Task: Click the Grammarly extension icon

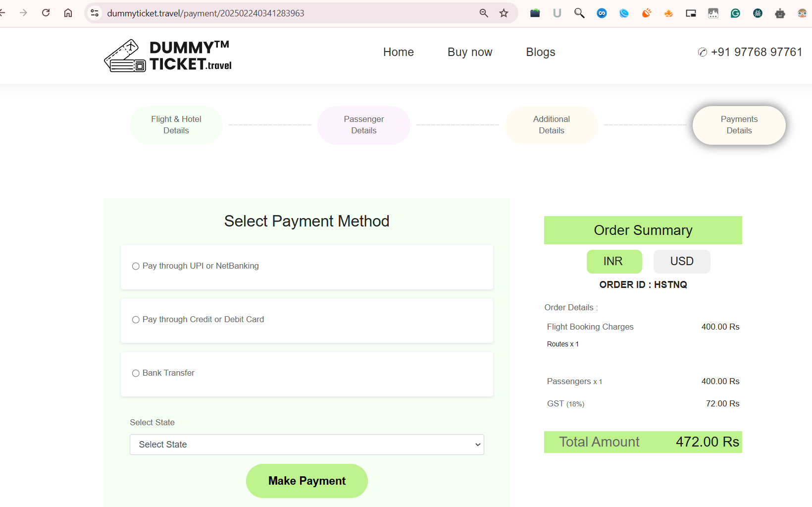Action: [735, 13]
